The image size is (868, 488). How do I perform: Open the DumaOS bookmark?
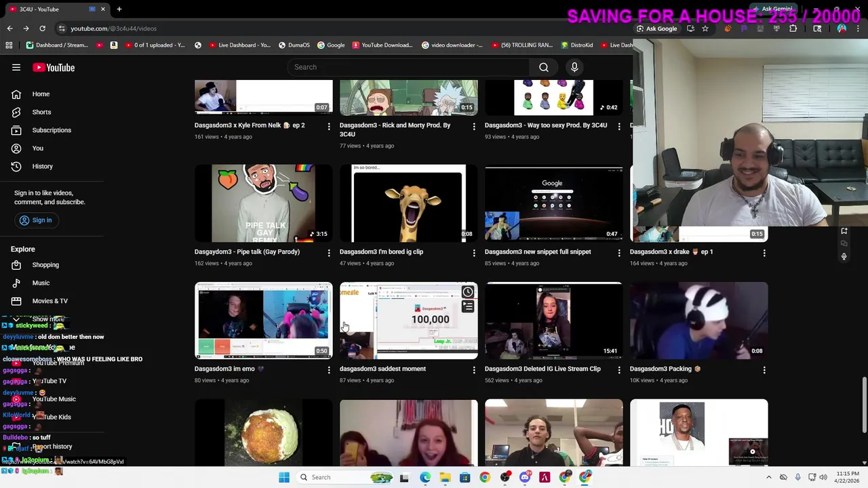tap(294, 45)
